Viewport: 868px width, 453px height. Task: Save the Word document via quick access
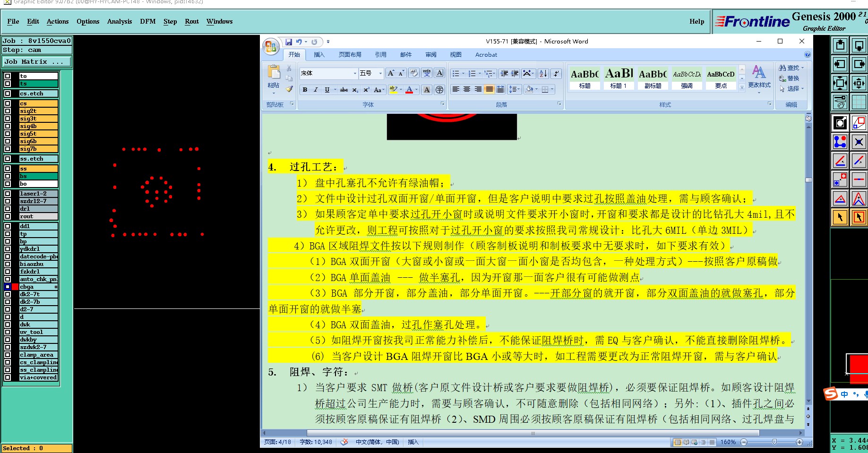(x=289, y=42)
